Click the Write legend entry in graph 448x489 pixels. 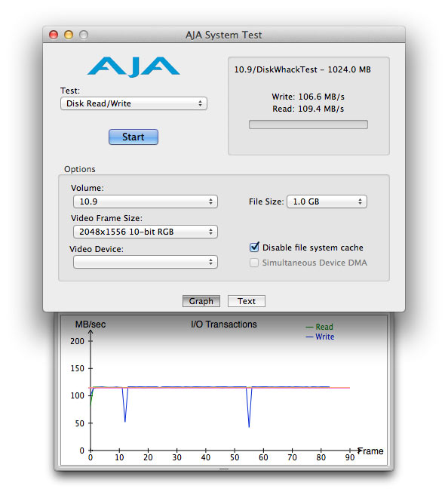point(320,337)
